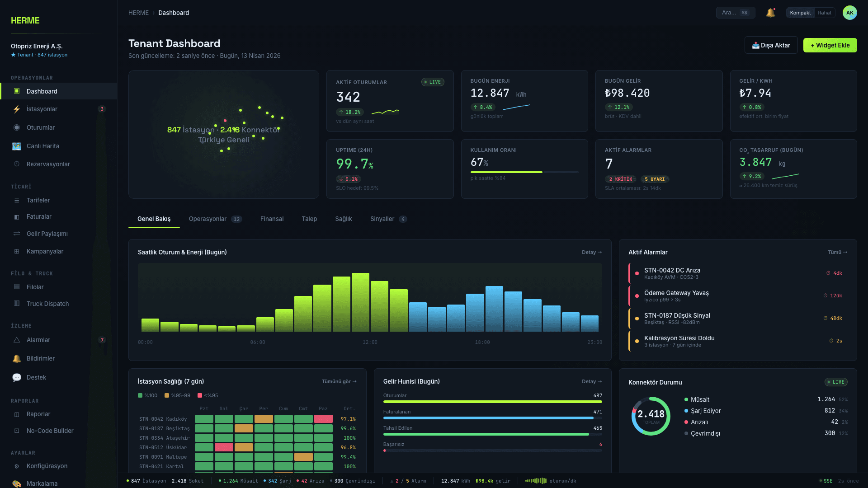
Task: Select the STN-0187 Düşük Sinyal alarm
Action: coord(738,319)
